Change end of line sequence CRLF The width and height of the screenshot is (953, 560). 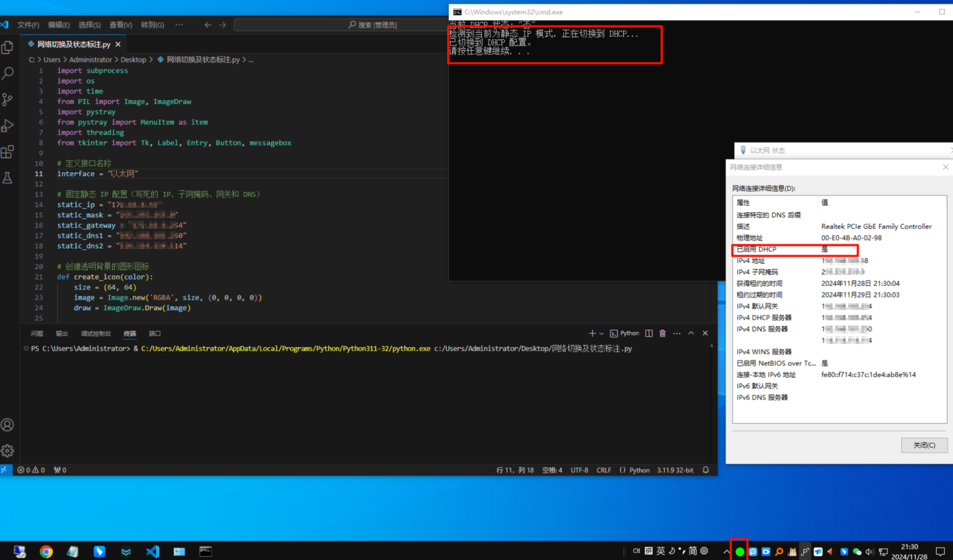tap(604, 470)
